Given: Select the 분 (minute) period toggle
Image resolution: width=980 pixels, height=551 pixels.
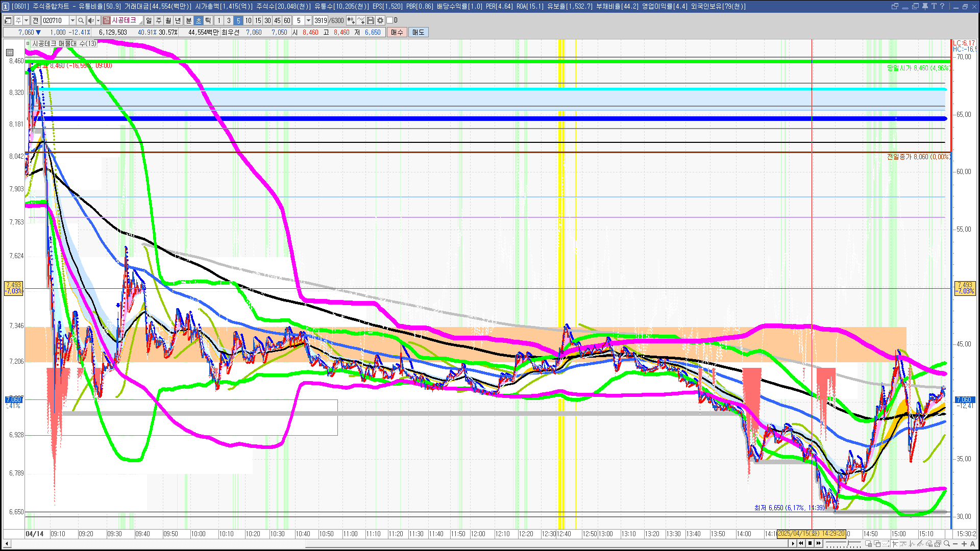Looking at the screenshot, I should (x=188, y=20).
